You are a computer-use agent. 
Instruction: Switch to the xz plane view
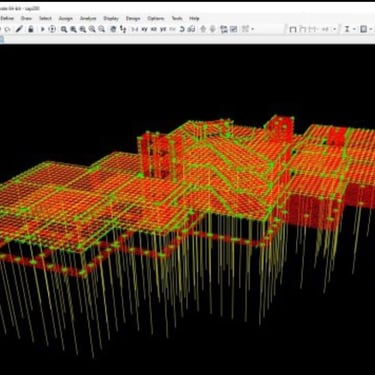pyautogui.click(x=153, y=29)
